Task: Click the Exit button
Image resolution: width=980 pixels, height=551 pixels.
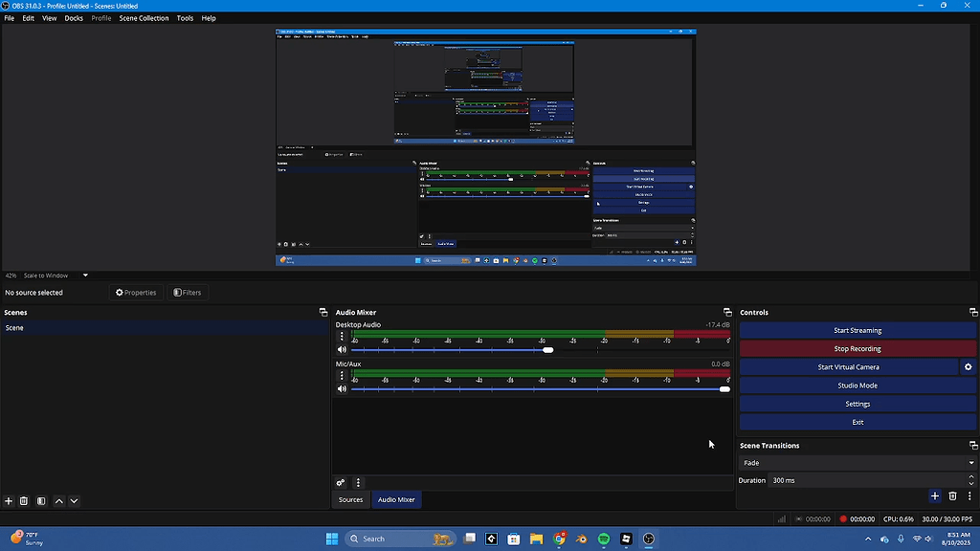Action: click(857, 422)
